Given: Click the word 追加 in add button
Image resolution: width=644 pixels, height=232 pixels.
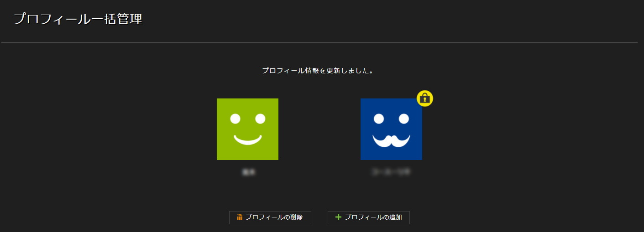Looking at the screenshot, I should pyautogui.click(x=396, y=217).
